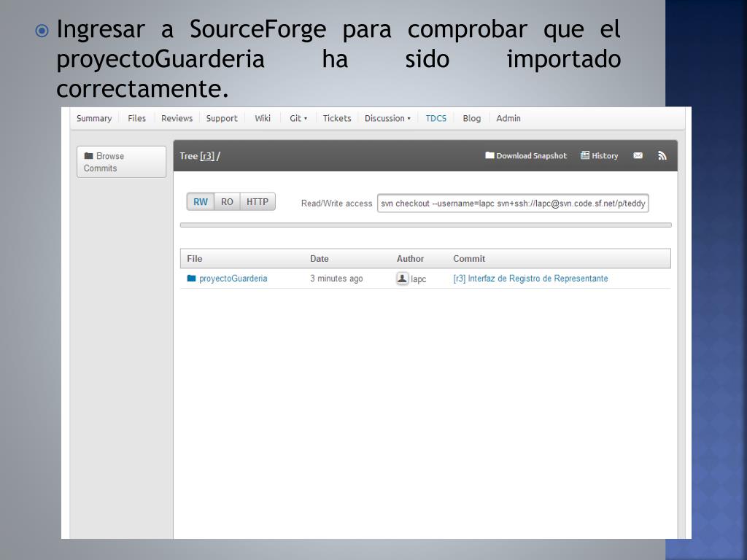
Task: Click Download Snapshot link
Action: tap(526, 156)
